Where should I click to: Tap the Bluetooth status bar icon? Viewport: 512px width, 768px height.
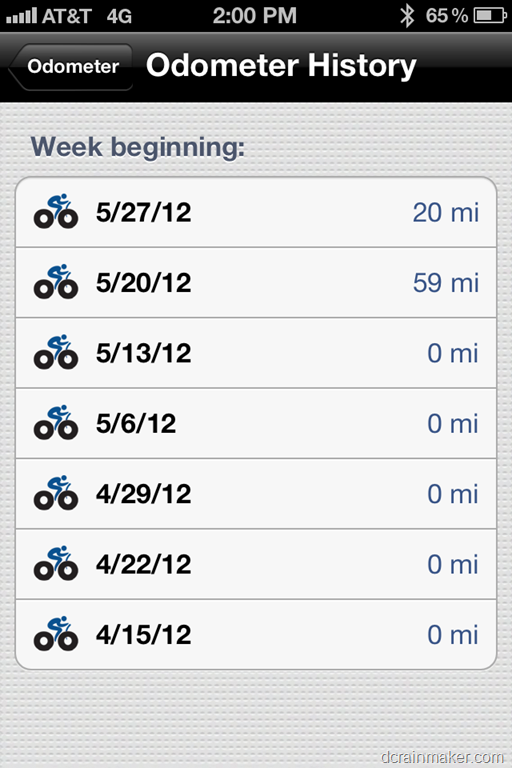[x=407, y=16]
